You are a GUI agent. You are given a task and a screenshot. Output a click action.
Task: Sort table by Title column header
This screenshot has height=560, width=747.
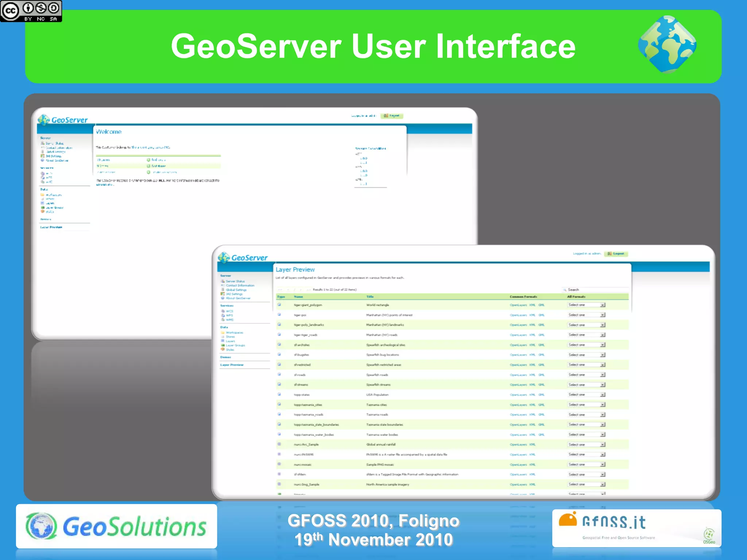point(370,297)
